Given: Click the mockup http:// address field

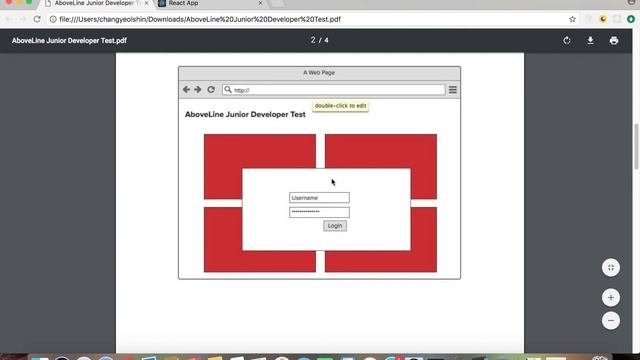Looking at the screenshot, I should (333, 90).
